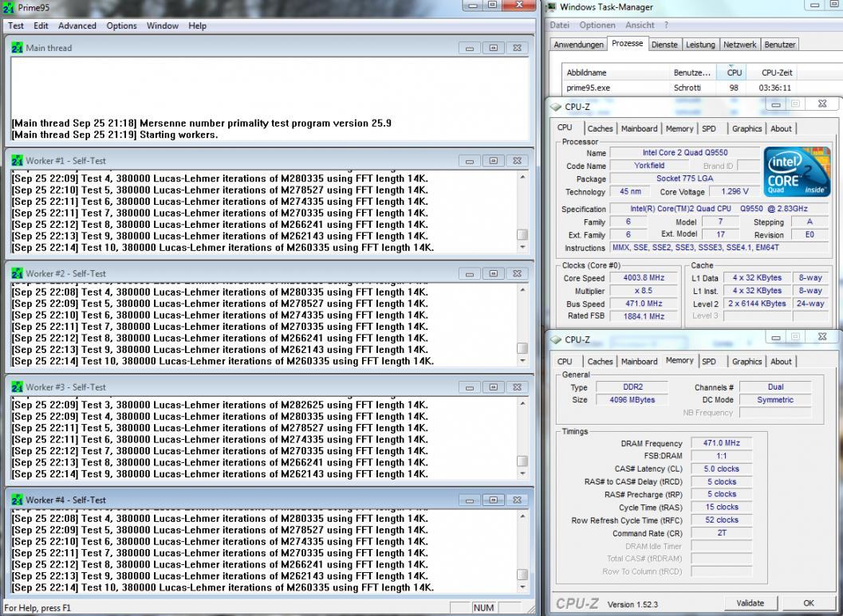This screenshot has height=616, width=843.
Task: Click the Intel Core 2 Quad logo
Action: coord(797,172)
